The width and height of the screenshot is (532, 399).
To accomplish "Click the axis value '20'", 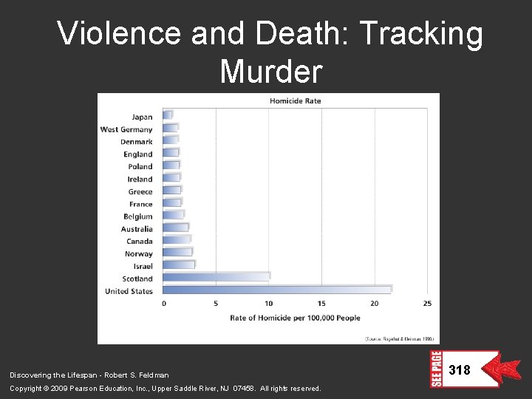I will [374, 304].
